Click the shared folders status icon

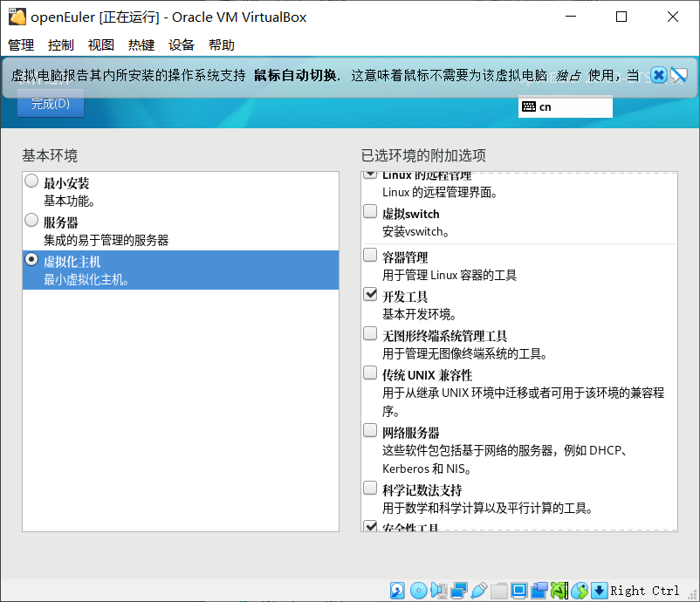point(498,591)
